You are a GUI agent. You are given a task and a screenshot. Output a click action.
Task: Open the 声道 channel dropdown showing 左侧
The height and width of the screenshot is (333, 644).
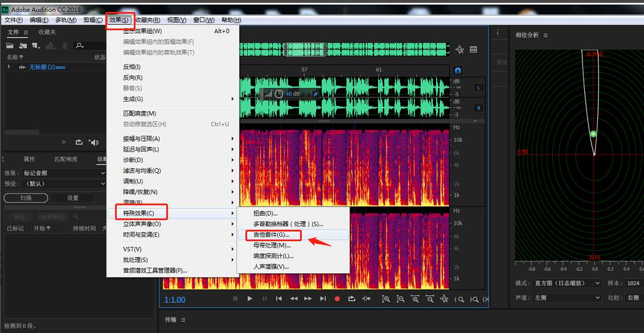(567, 298)
